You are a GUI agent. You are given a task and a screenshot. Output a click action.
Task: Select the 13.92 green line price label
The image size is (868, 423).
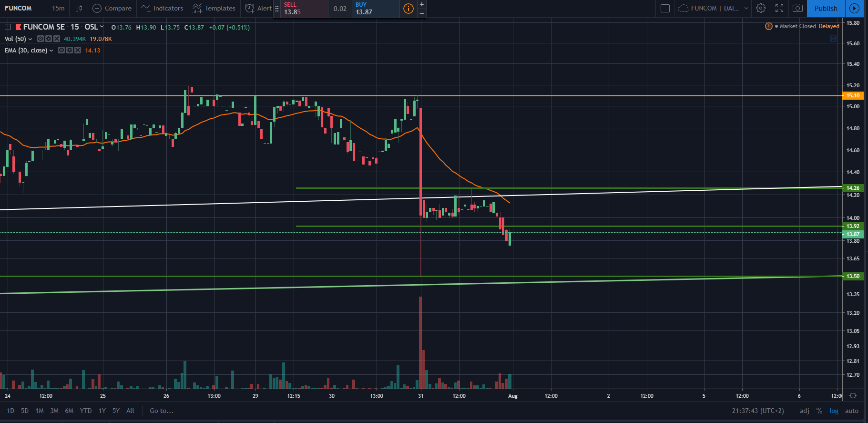click(x=853, y=226)
